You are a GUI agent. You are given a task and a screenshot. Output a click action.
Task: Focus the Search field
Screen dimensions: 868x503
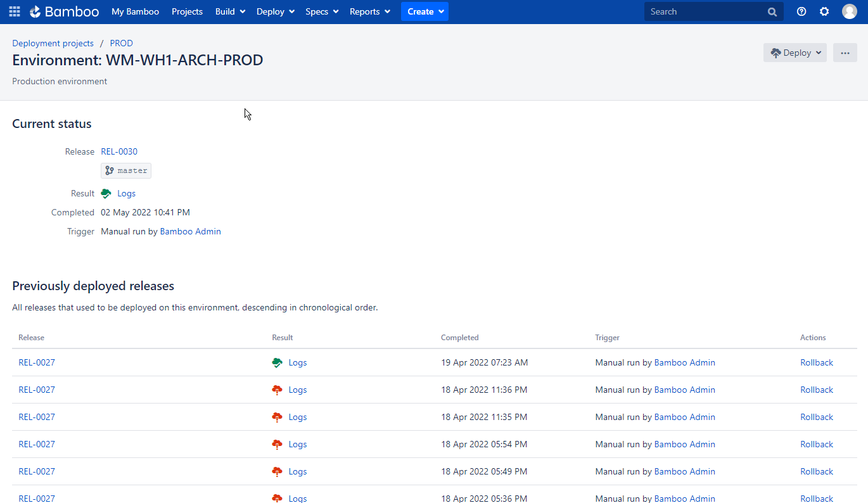(714, 11)
